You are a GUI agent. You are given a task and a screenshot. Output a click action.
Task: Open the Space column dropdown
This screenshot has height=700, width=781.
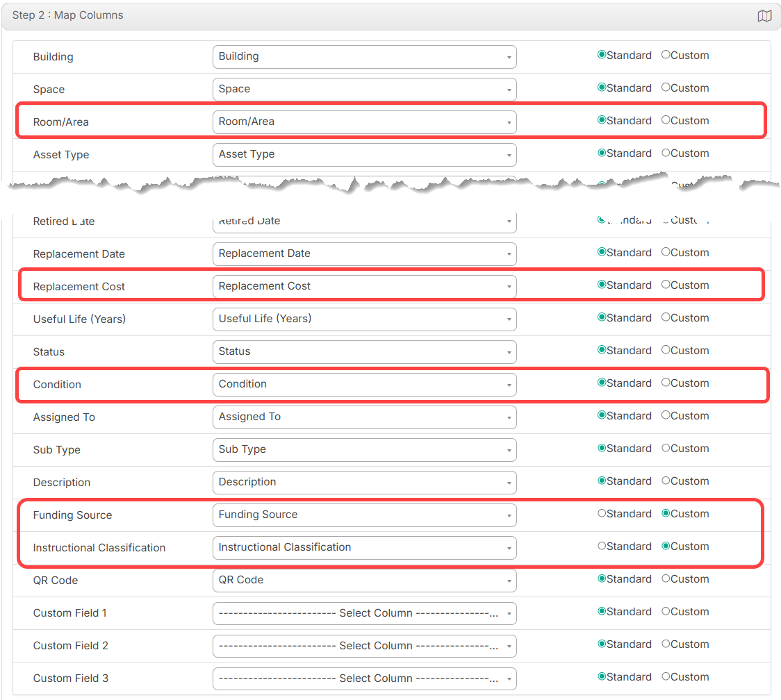pyautogui.click(x=364, y=90)
